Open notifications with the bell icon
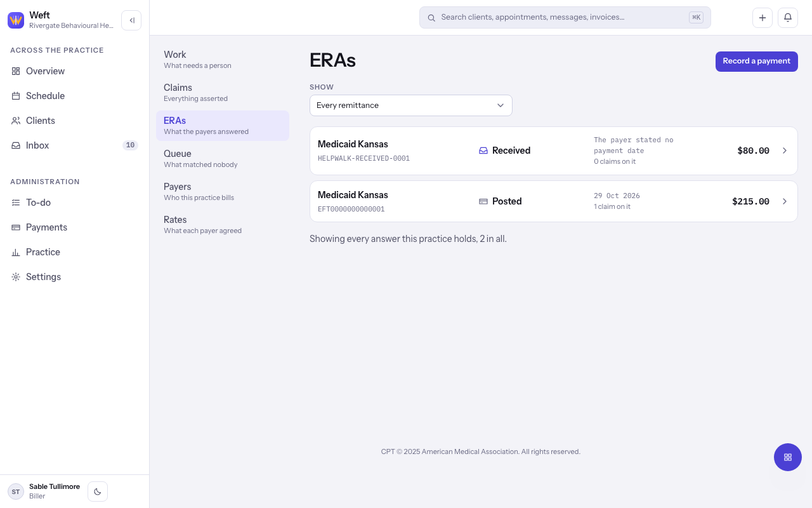 pos(788,18)
